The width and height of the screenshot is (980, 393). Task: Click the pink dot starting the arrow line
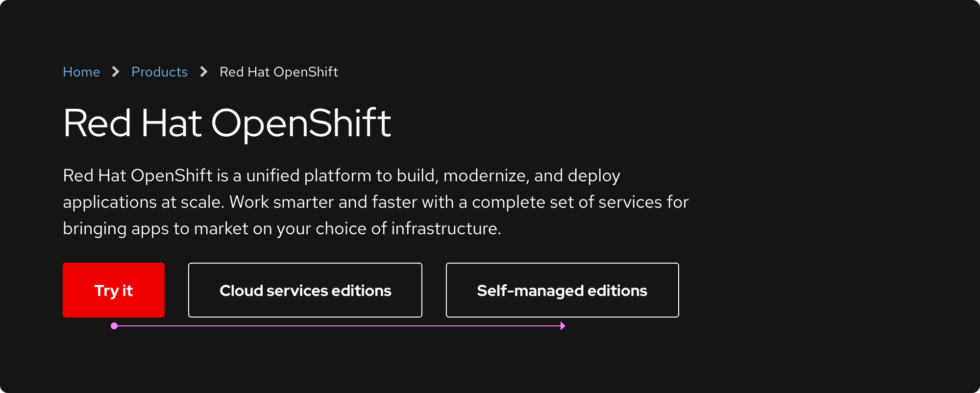(114, 326)
